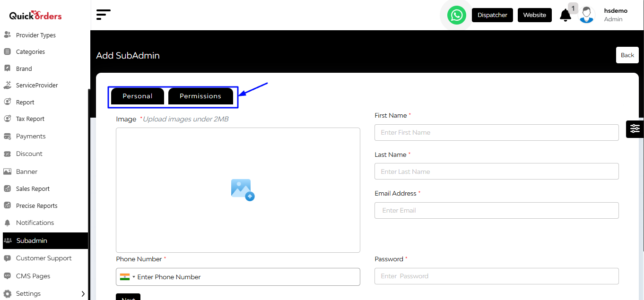Click the Tax Report sidebar icon
This screenshot has width=644, height=300.
coord(7,119)
